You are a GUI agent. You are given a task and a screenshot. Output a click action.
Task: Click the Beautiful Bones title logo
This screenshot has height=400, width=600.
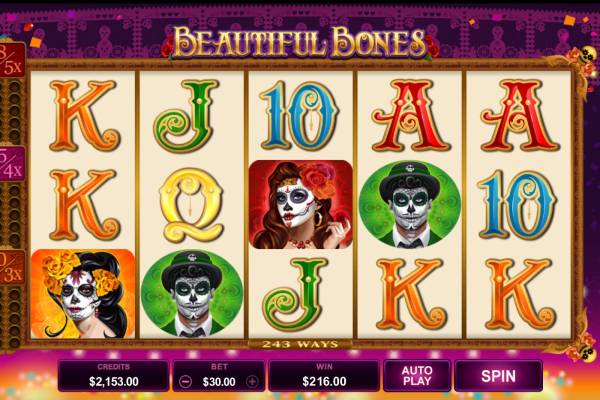click(x=300, y=42)
